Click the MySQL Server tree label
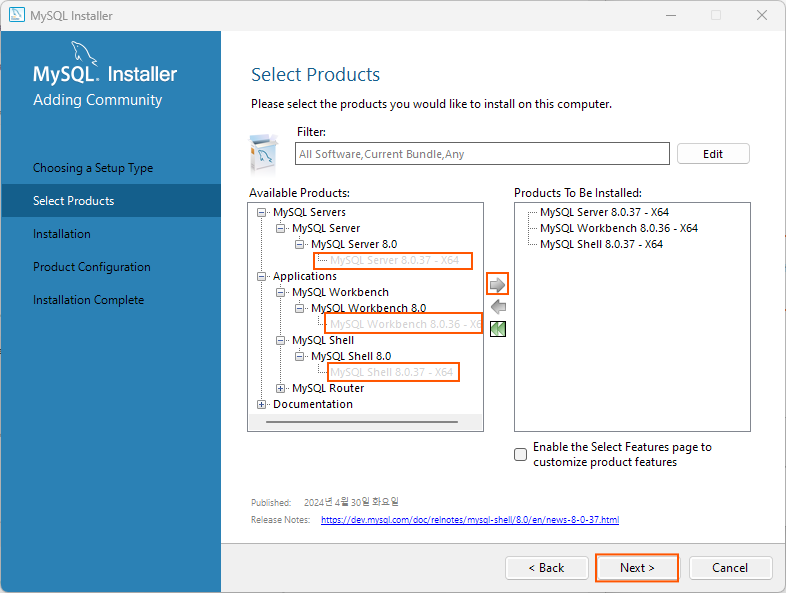 [326, 229]
